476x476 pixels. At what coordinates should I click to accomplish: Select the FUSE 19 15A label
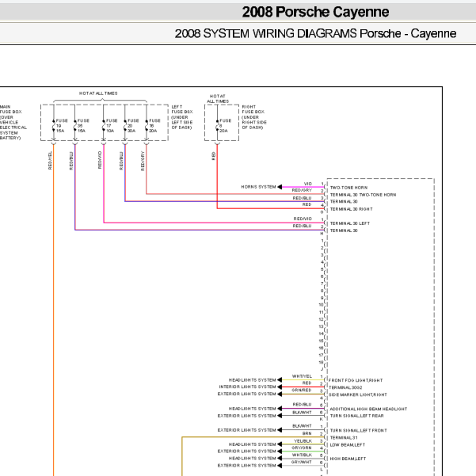pos(62,126)
